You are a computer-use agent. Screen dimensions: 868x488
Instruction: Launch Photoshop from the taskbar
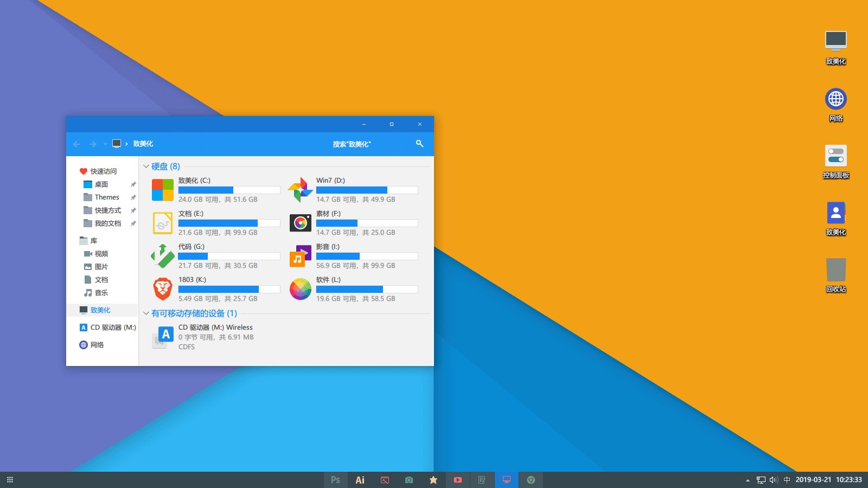coord(335,480)
